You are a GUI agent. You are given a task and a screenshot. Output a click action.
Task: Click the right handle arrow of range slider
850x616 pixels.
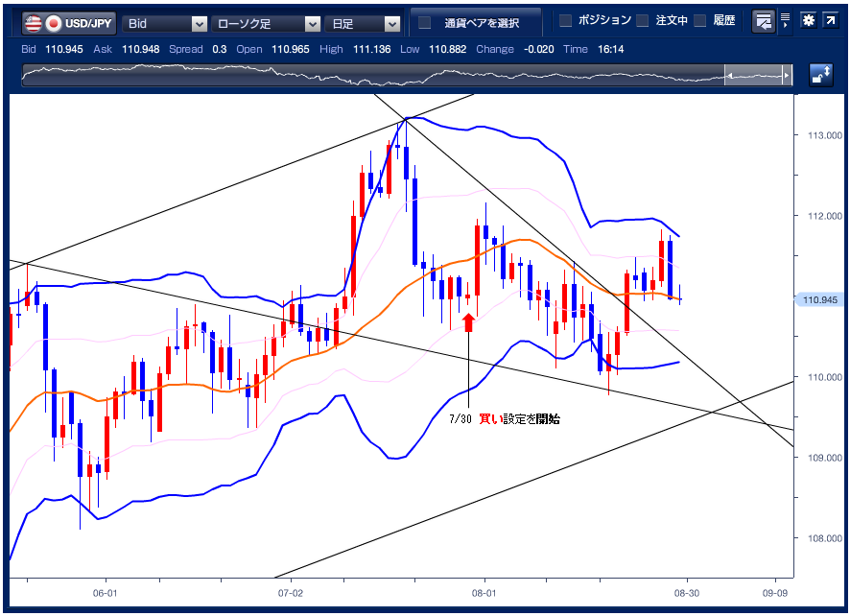tap(787, 76)
